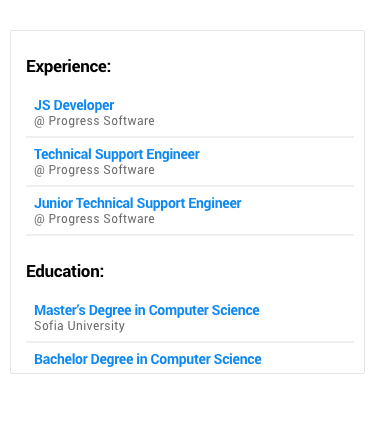Click the divider below Technical Support Engineer entry
The width and height of the screenshot is (380, 434).
coord(190,186)
